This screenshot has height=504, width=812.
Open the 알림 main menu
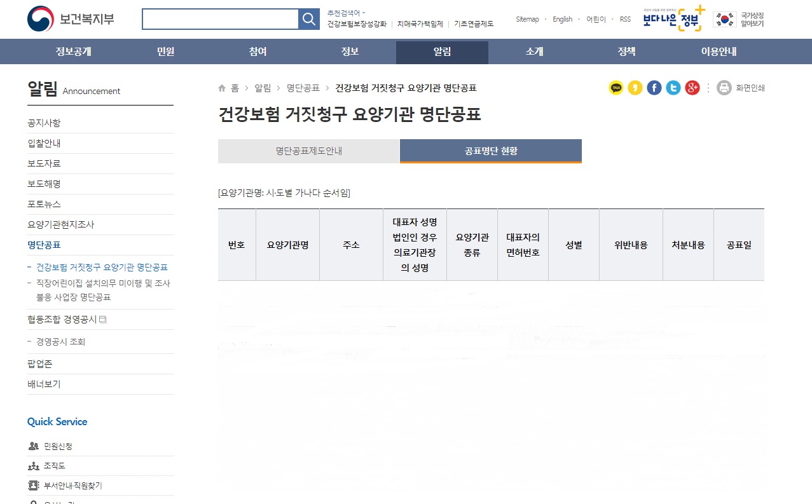(x=442, y=52)
